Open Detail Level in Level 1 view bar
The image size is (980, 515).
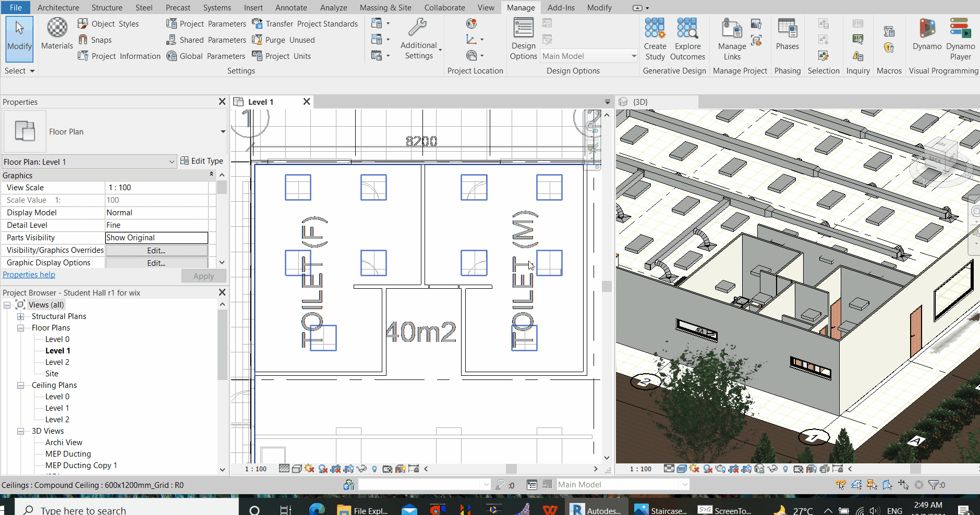point(284,469)
